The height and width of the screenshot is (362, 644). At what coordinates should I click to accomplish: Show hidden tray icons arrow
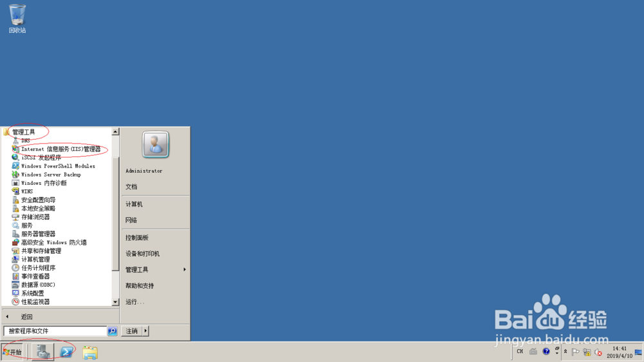click(565, 352)
